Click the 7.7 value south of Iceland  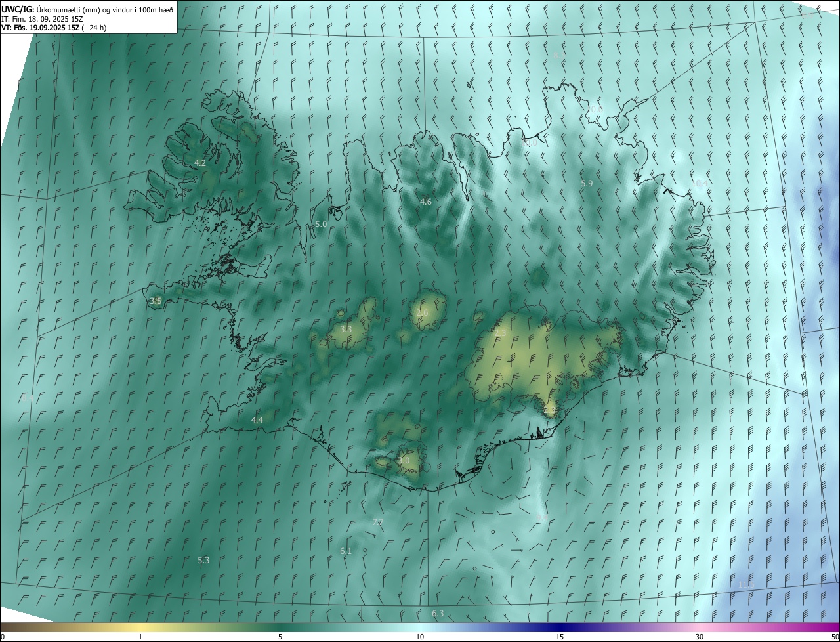pyautogui.click(x=378, y=522)
